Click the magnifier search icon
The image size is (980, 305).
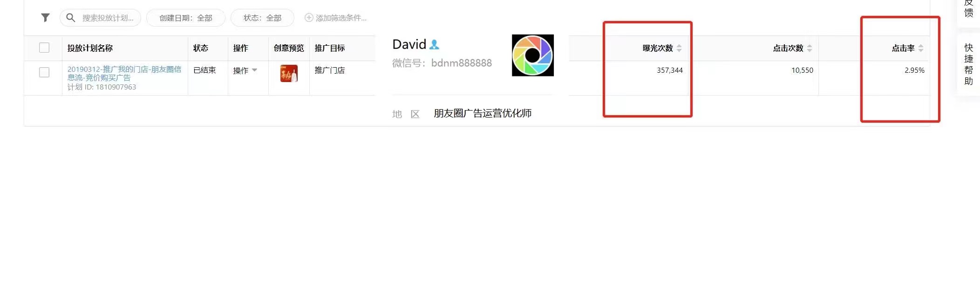[x=71, y=18]
